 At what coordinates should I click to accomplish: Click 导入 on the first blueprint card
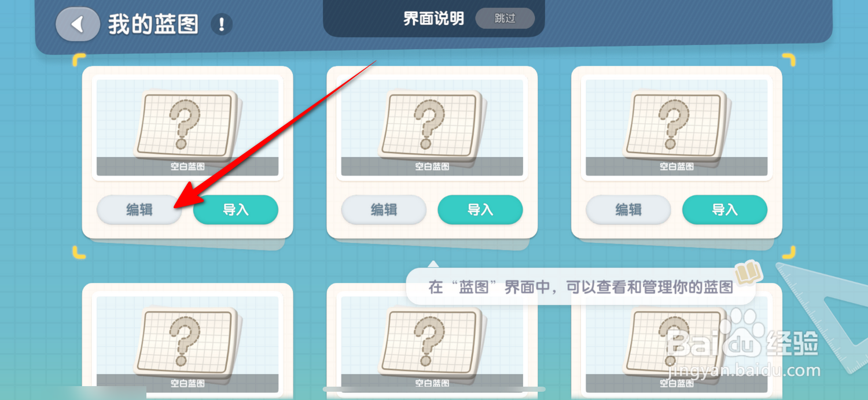pyautogui.click(x=236, y=210)
